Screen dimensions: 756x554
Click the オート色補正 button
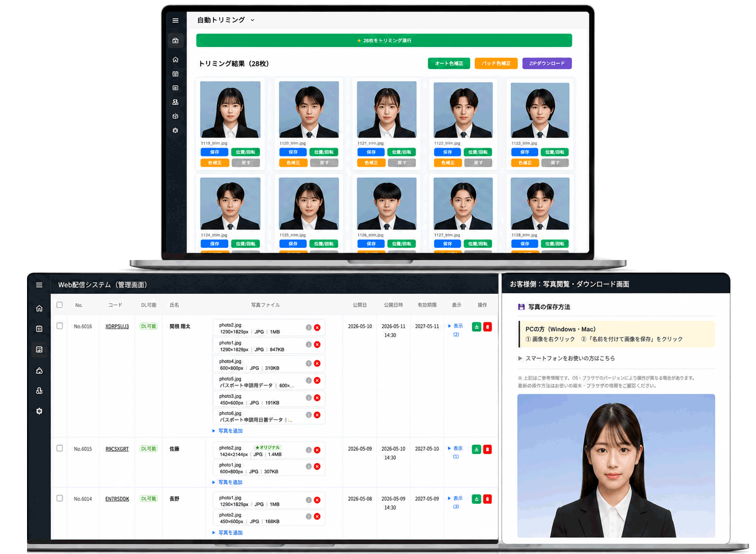(449, 63)
